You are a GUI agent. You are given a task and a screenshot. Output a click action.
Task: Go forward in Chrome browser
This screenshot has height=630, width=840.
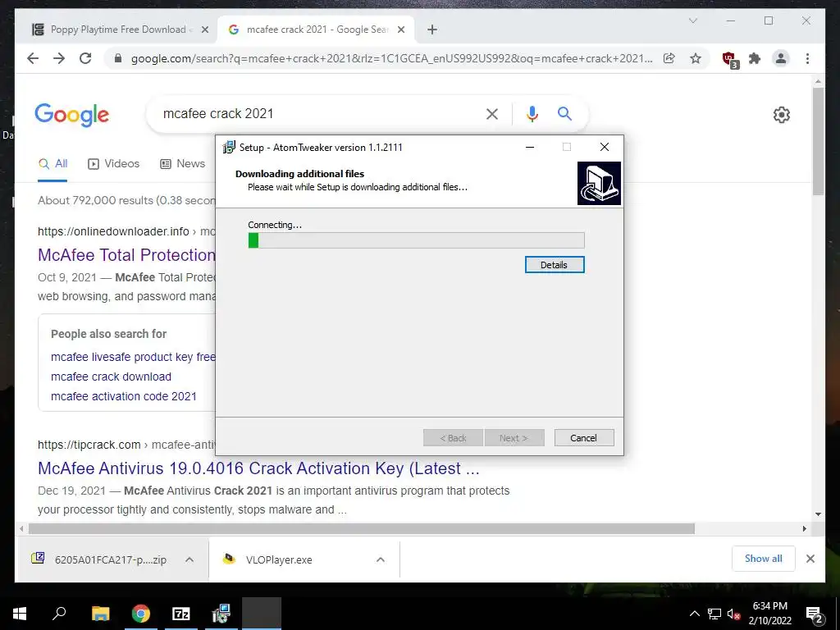point(59,58)
